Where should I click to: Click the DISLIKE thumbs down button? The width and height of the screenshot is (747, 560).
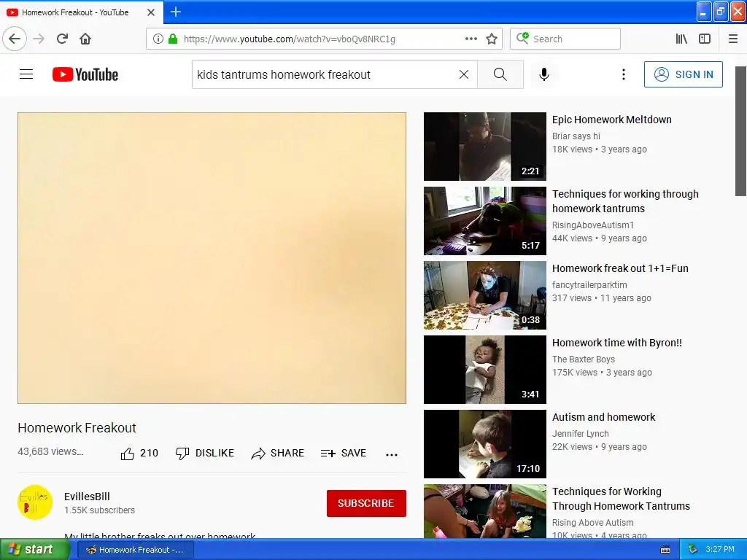(x=205, y=454)
